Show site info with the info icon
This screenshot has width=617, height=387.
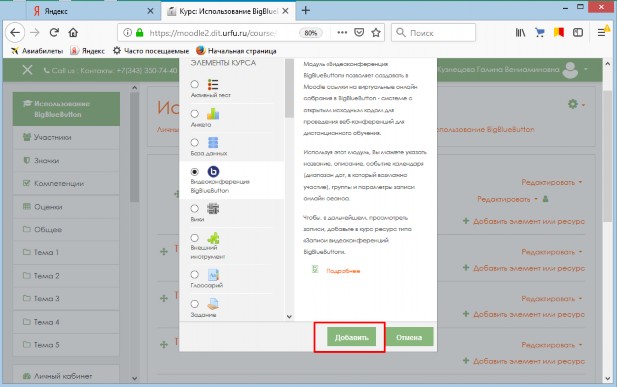coord(127,33)
